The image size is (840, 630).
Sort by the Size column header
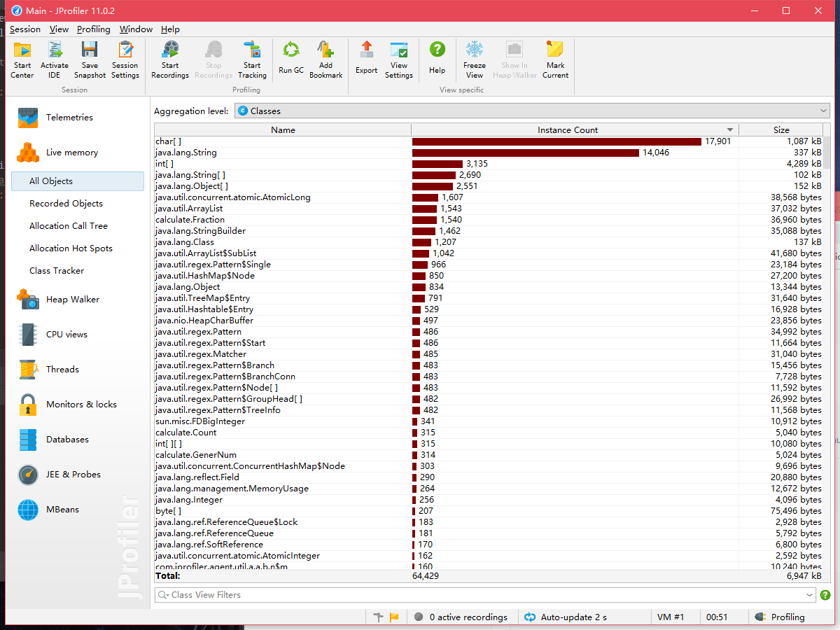pos(781,129)
